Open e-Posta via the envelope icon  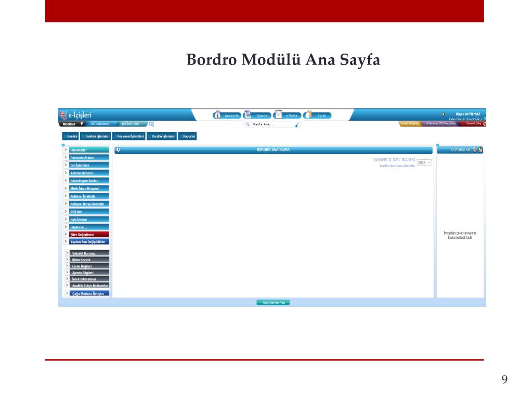278,114
